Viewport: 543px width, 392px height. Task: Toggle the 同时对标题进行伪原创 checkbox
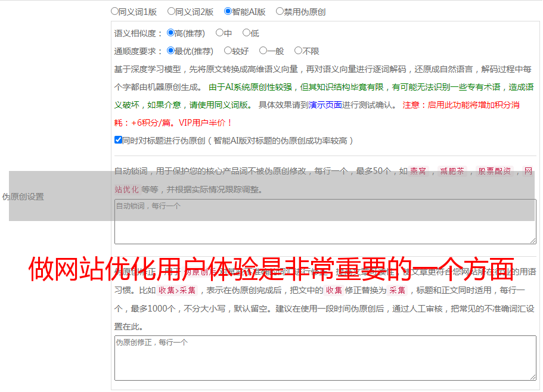click(x=118, y=140)
